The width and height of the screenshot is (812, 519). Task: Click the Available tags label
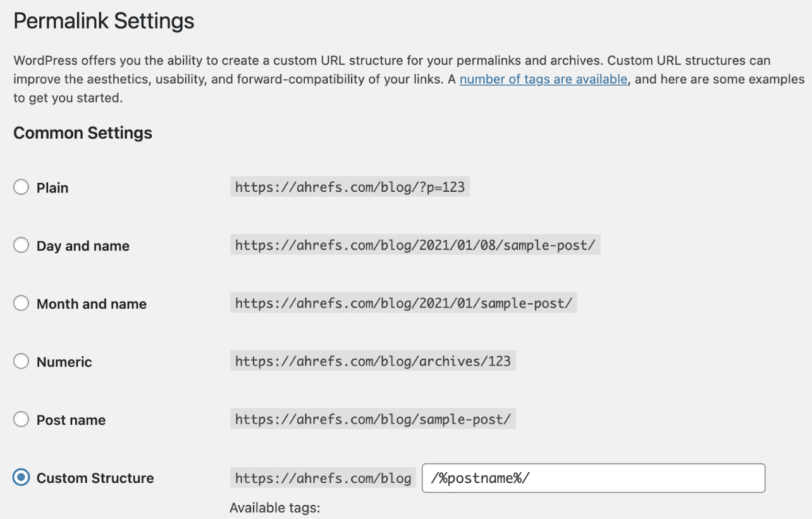[x=274, y=508]
